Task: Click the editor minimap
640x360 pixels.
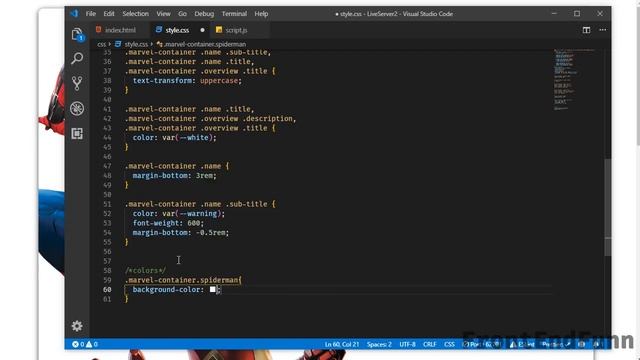Action: pyautogui.click(x=573, y=80)
